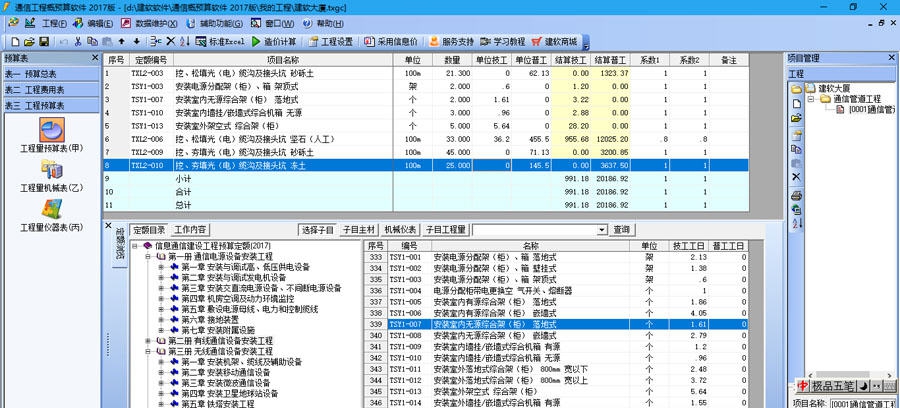Click the 机械仪表 button
Viewport: 900px width, 408px height.
point(400,230)
